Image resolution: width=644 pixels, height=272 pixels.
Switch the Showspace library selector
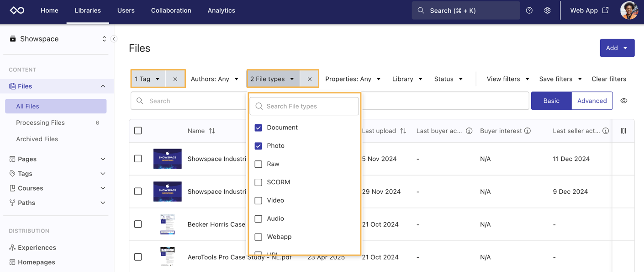[104, 39]
